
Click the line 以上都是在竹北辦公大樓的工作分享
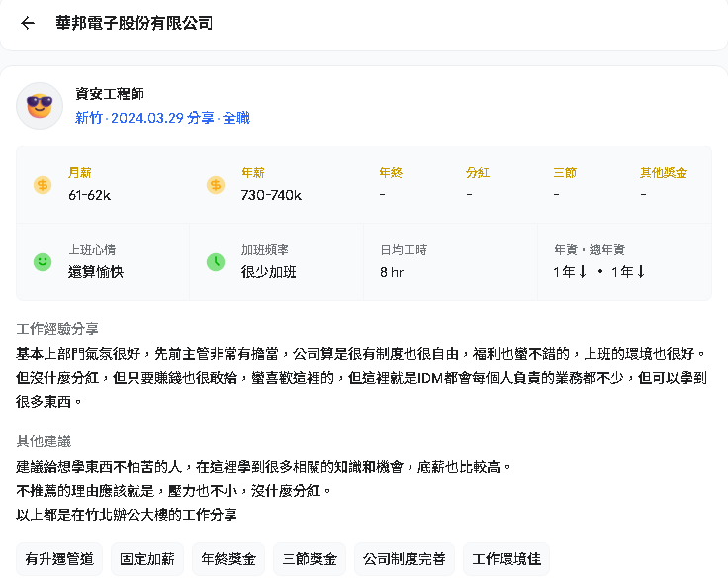tap(127, 515)
